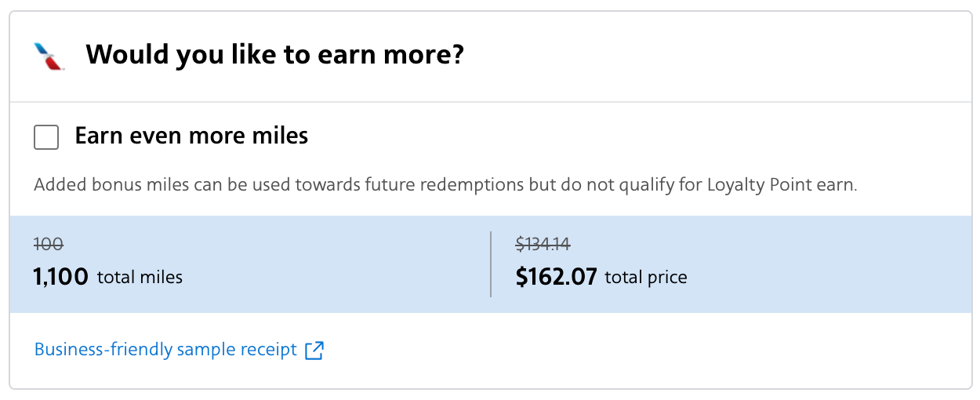The width and height of the screenshot is (980, 400).
Task: Click the crossed-out $134.14 price
Action: pyautogui.click(x=543, y=244)
